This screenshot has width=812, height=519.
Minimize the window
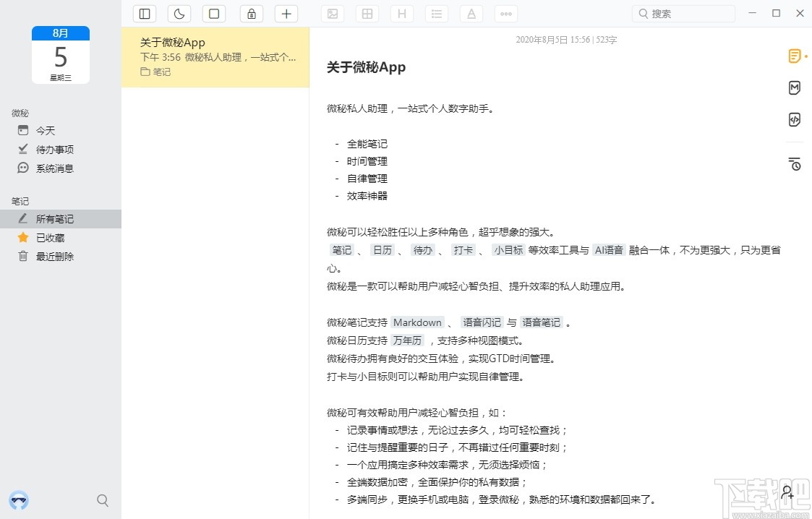click(x=753, y=13)
